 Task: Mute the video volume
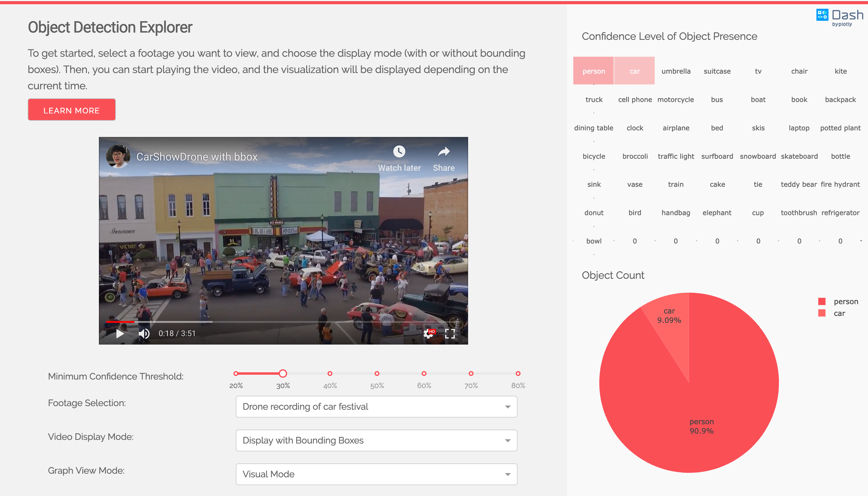[144, 333]
